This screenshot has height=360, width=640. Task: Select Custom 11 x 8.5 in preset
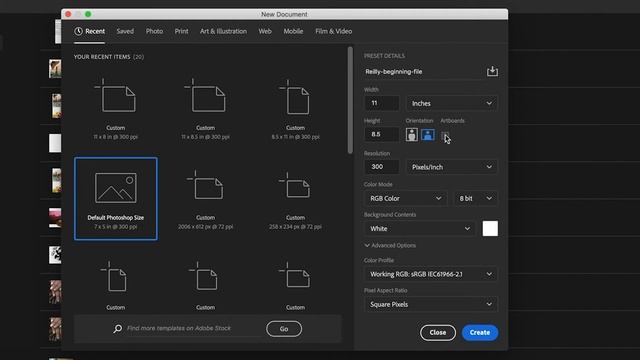[205, 109]
